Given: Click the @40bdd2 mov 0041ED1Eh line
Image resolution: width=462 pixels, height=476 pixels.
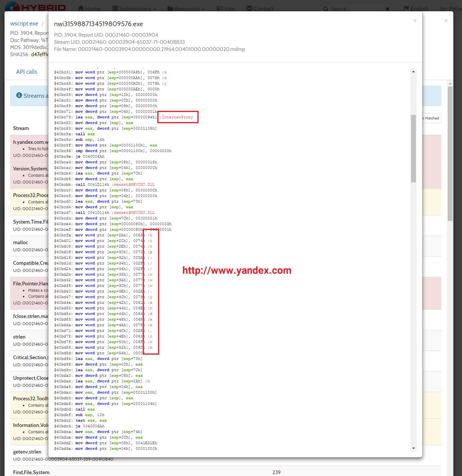Looking at the screenshot, I should 106,443.
